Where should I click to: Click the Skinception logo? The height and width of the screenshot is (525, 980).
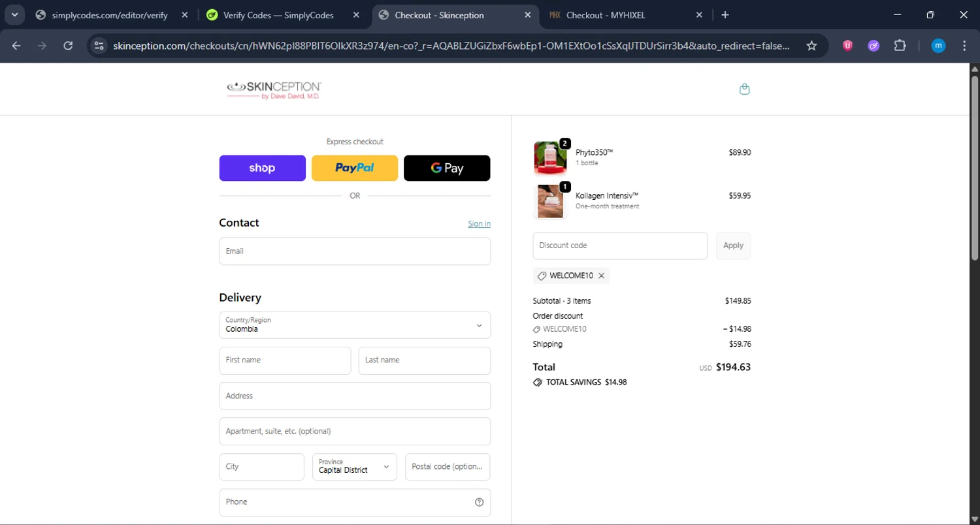274,90
